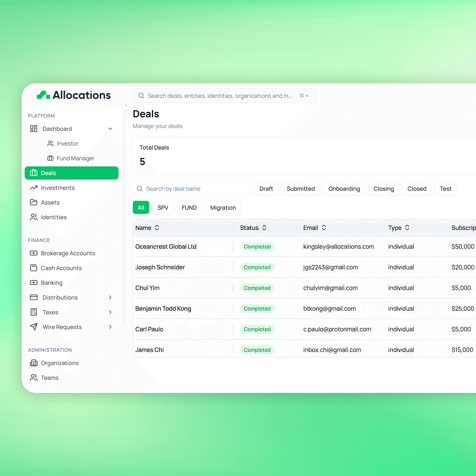Toggle the Onboarding status filter
The height and width of the screenshot is (476, 476).
tap(344, 189)
